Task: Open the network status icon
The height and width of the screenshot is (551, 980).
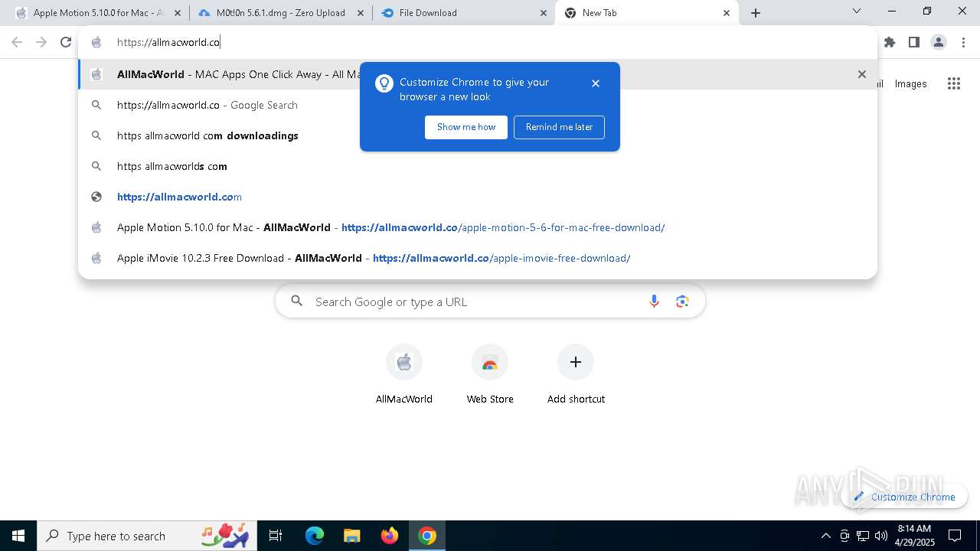Action: pos(863,536)
